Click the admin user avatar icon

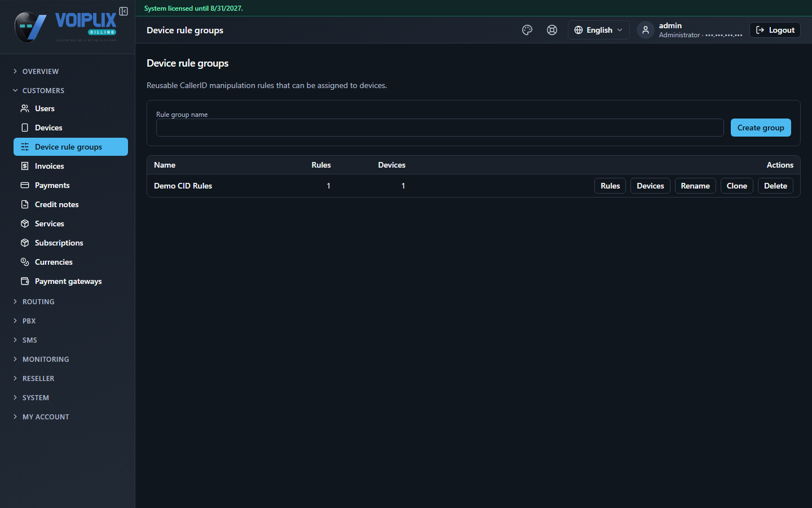tap(646, 30)
